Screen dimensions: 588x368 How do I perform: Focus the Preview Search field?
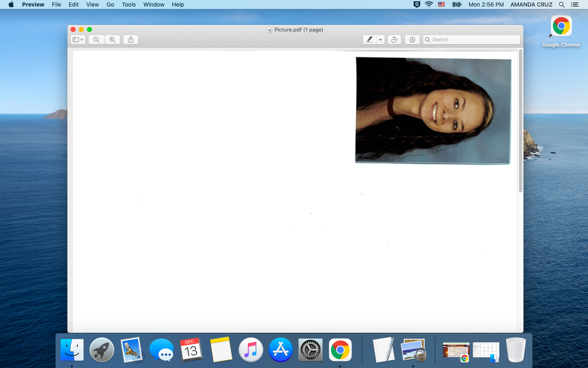pos(472,40)
